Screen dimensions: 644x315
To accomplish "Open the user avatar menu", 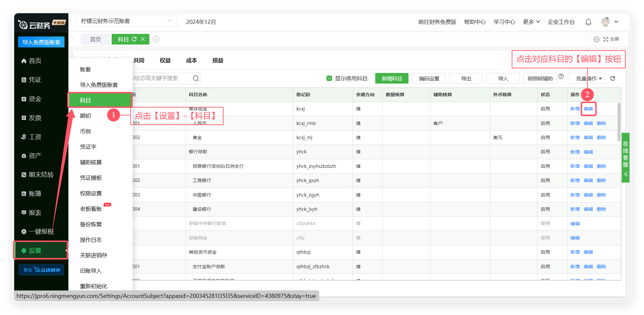I will (606, 22).
